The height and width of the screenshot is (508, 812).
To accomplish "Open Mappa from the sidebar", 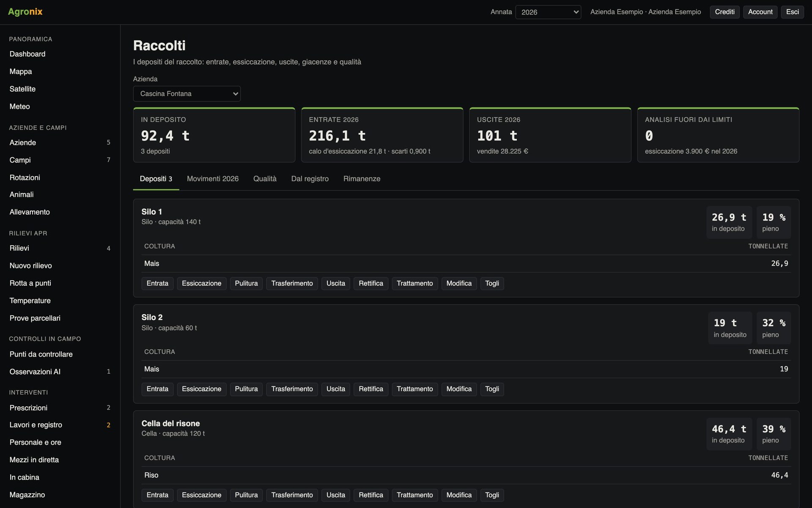I will (60, 72).
